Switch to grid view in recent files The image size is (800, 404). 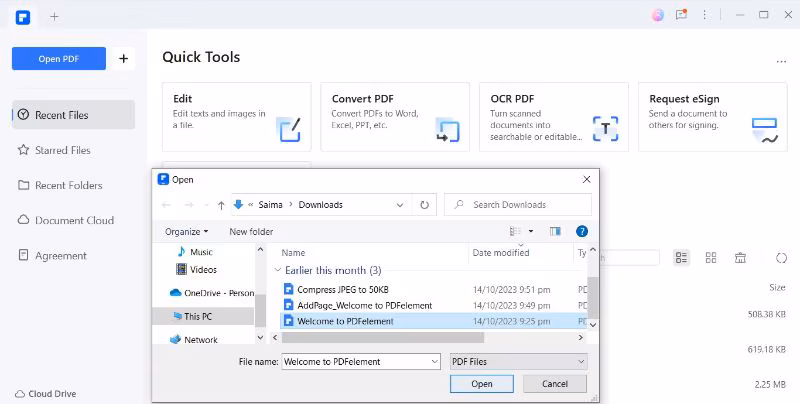[711, 258]
